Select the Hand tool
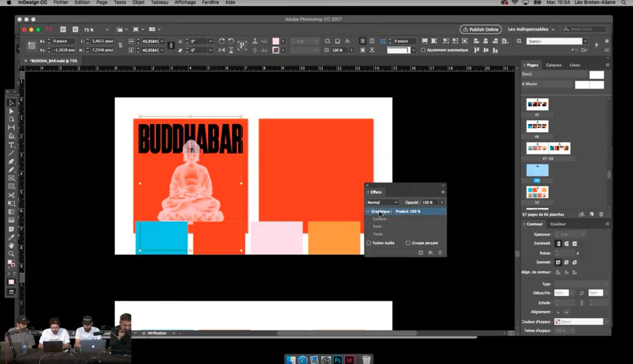Image resolution: width=633 pixels, height=364 pixels. point(11,245)
